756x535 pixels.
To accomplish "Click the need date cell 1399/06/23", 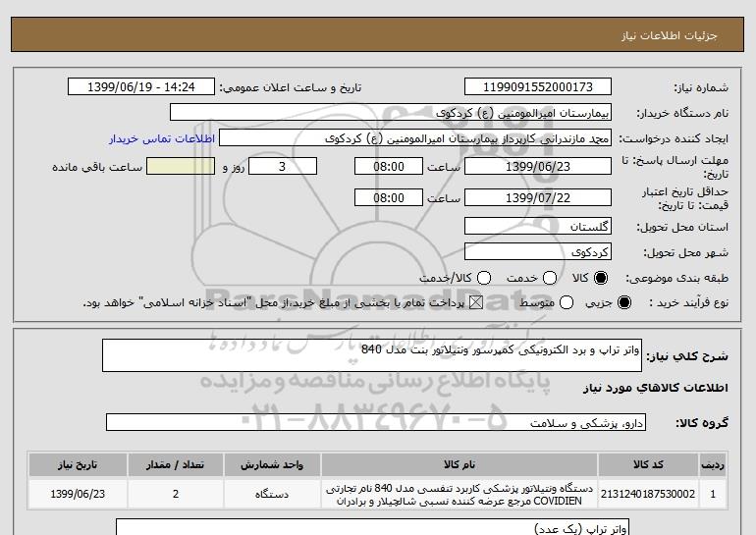I will tap(78, 494).
